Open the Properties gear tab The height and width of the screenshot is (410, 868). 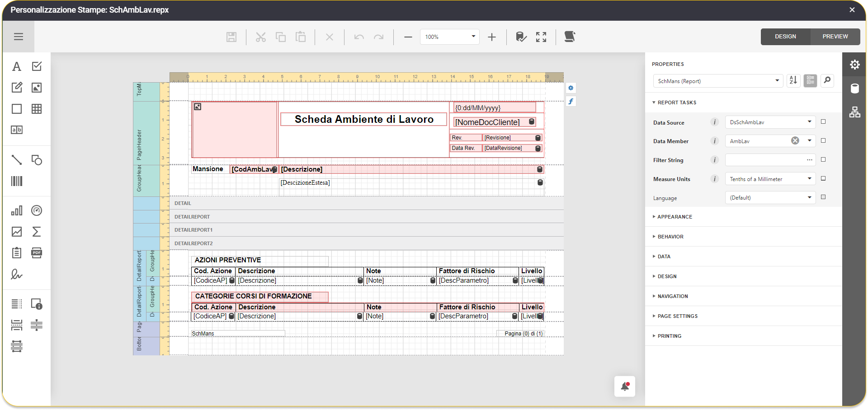pyautogui.click(x=855, y=65)
